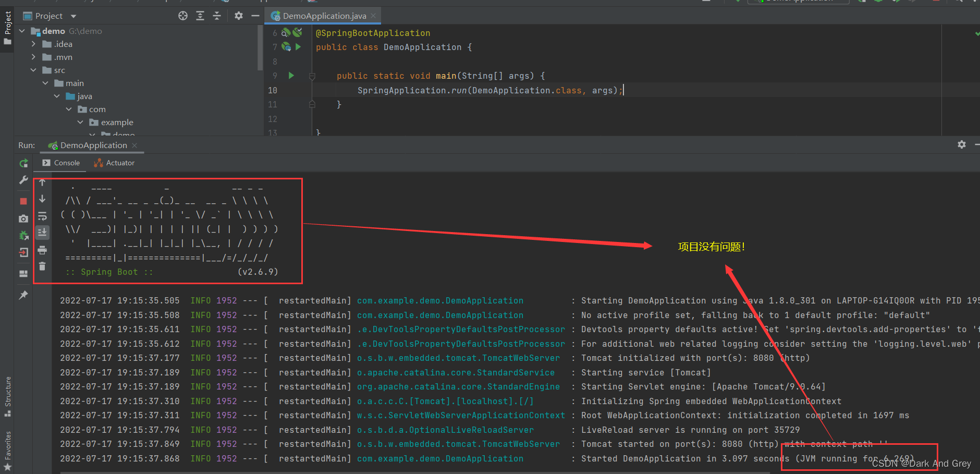Screen dimensions: 980x474
Task: Hide the Run tool window
Action: tap(977, 144)
